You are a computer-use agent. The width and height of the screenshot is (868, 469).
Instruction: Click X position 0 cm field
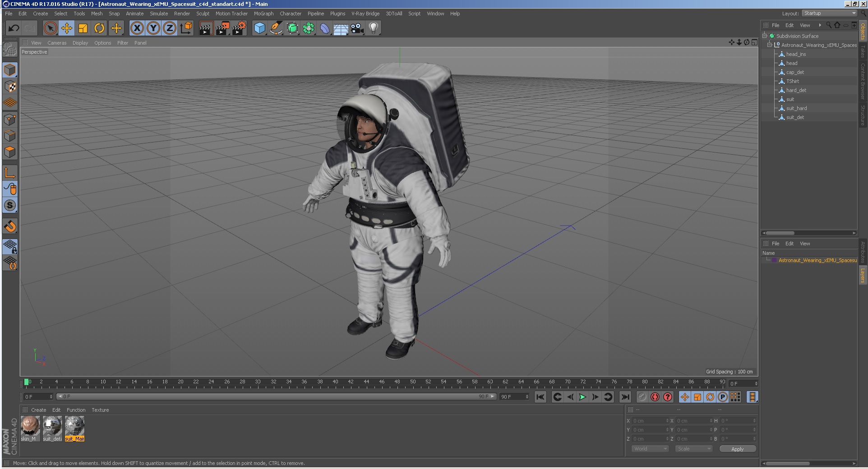tap(650, 421)
